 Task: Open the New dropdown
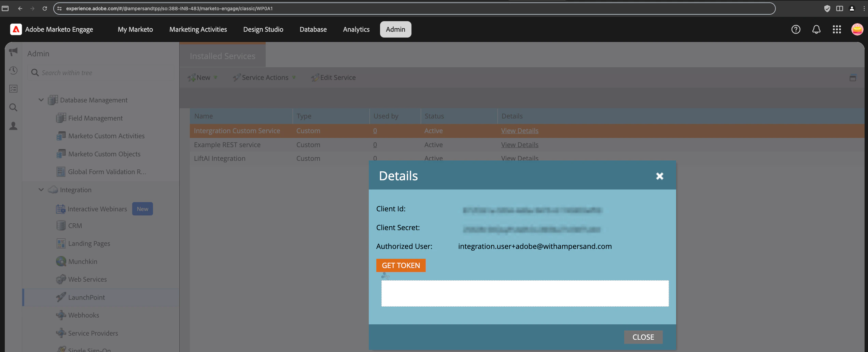click(x=202, y=78)
